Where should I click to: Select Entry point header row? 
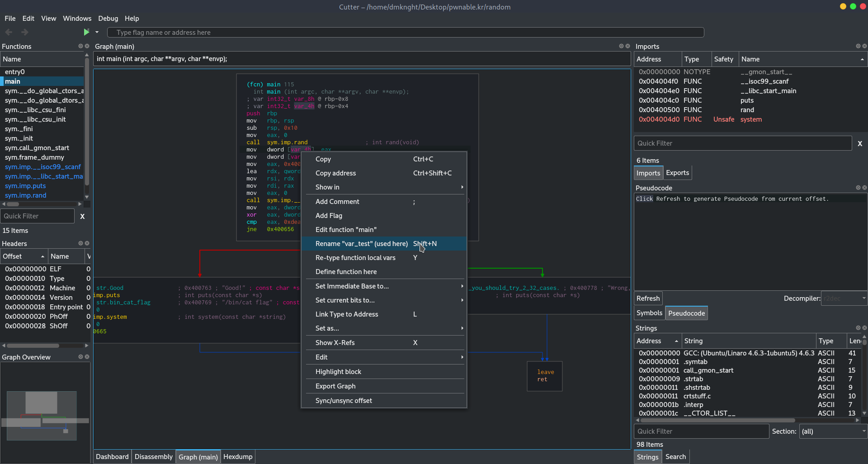46,307
